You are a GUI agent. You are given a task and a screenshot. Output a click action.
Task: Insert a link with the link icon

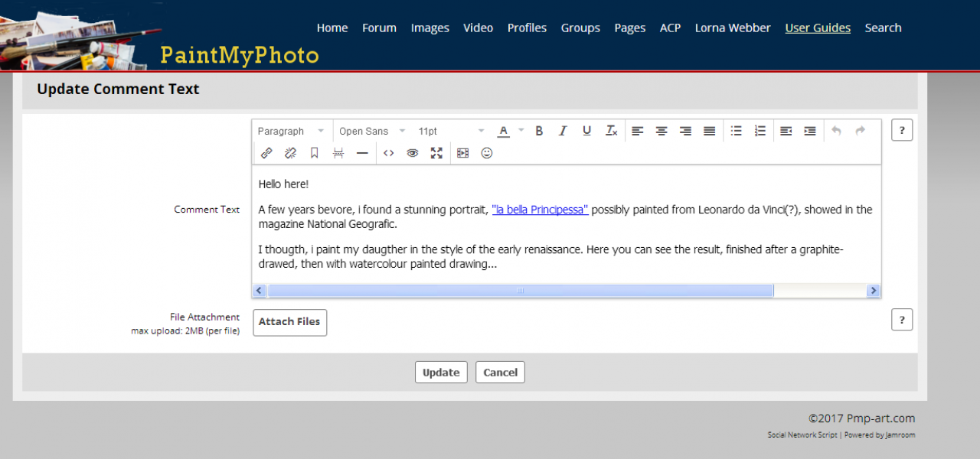coord(266,153)
